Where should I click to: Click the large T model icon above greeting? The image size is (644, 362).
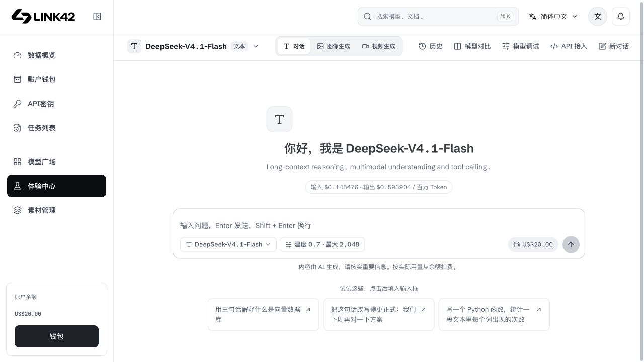pyautogui.click(x=279, y=119)
